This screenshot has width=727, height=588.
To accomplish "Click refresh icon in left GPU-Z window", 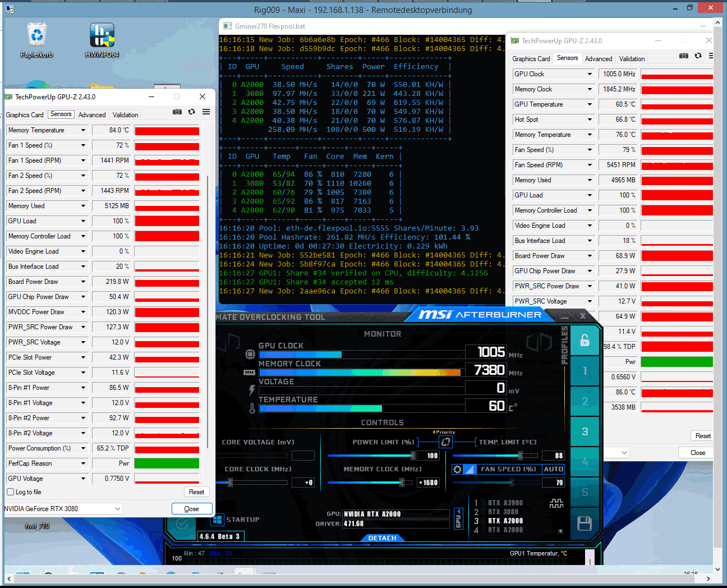I will coord(192,112).
